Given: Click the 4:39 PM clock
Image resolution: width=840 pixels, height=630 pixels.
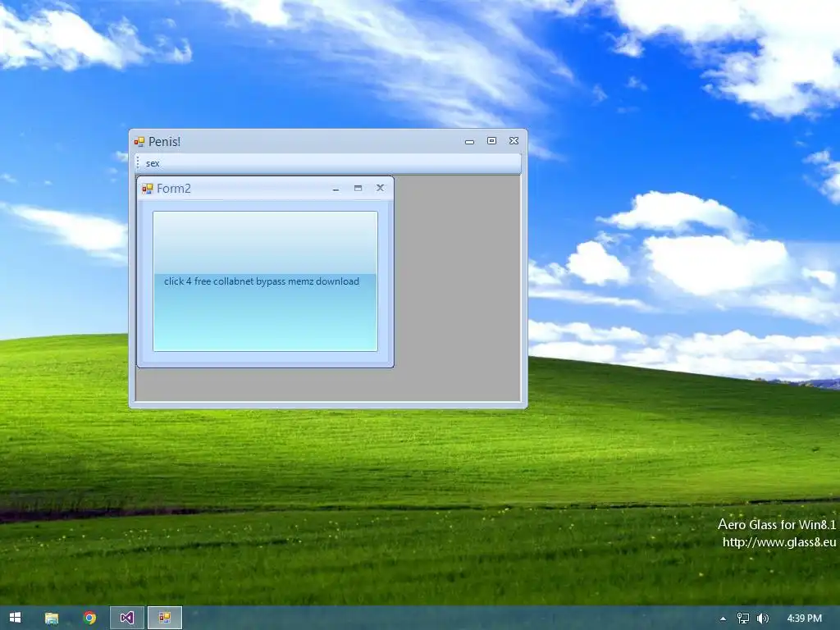Looking at the screenshot, I should click(805, 619).
